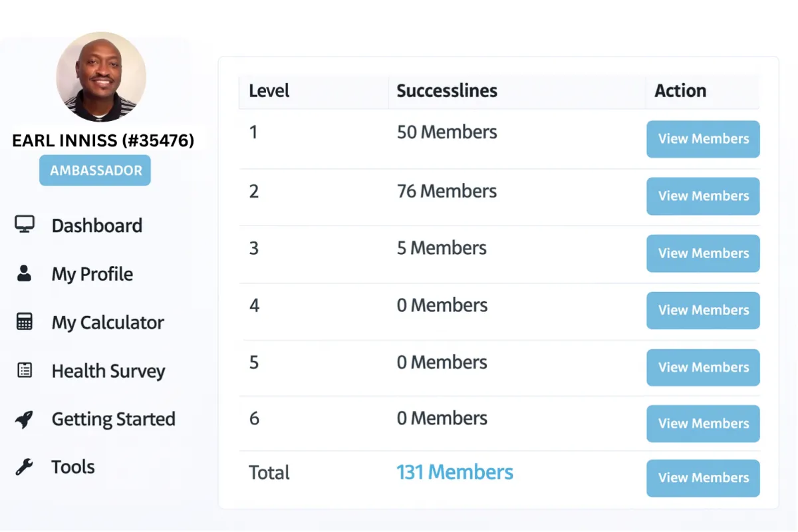Click the Dashboard monitor icon
The height and width of the screenshot is (532, 798).
(x=25, y=224)
